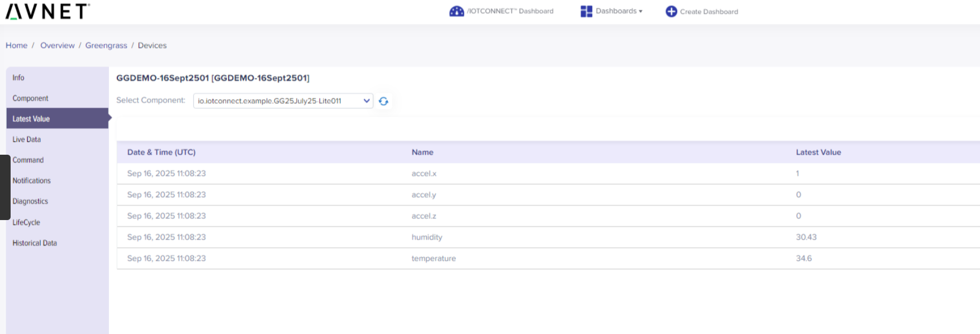
Task: Click the Avnet logo
Action: coord(47,11)
